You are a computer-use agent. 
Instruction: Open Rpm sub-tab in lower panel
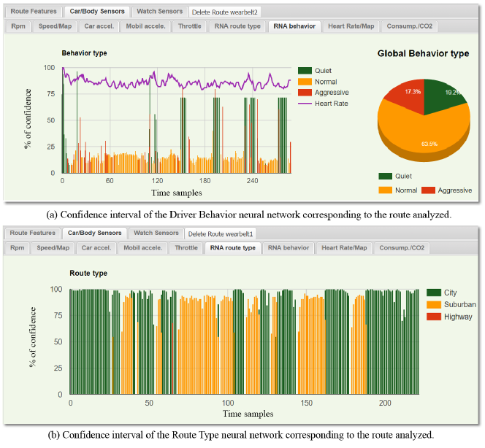[x=18, y=248]
